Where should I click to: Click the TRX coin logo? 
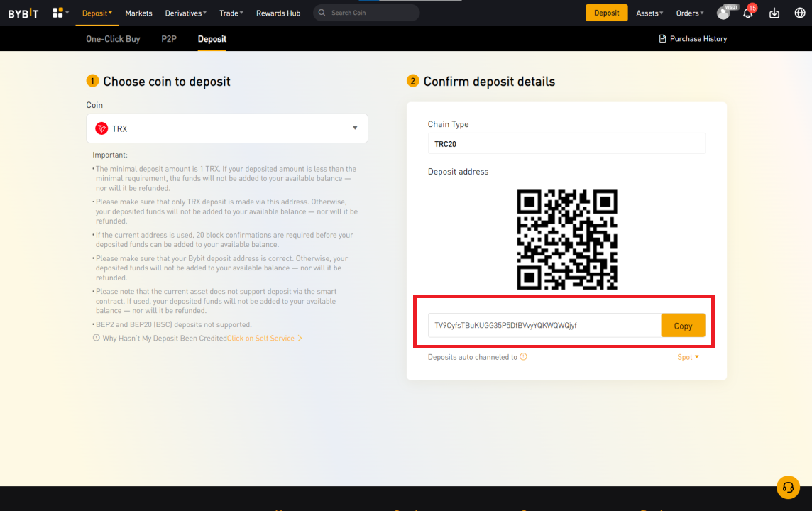(101, 128)
